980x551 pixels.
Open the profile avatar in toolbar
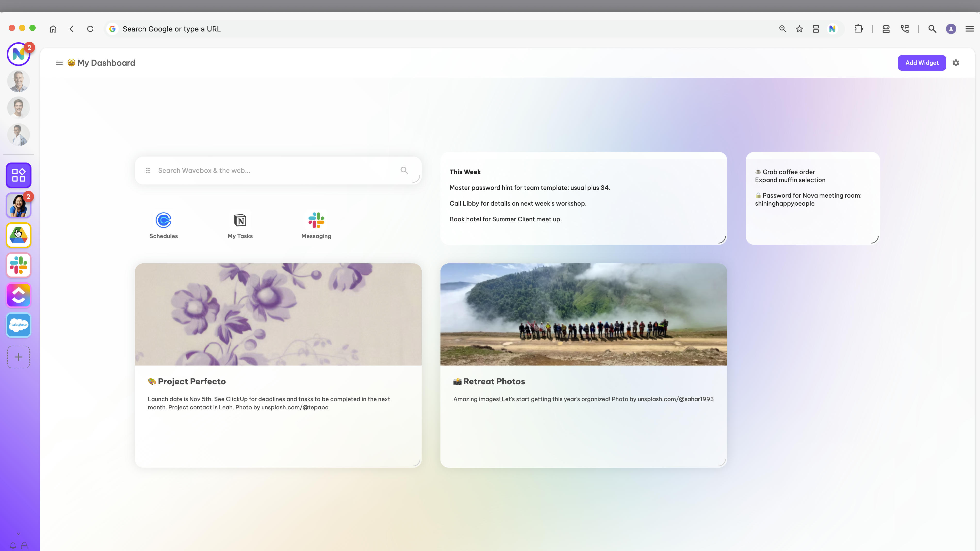pyautogui.click(x=951, y=29)
